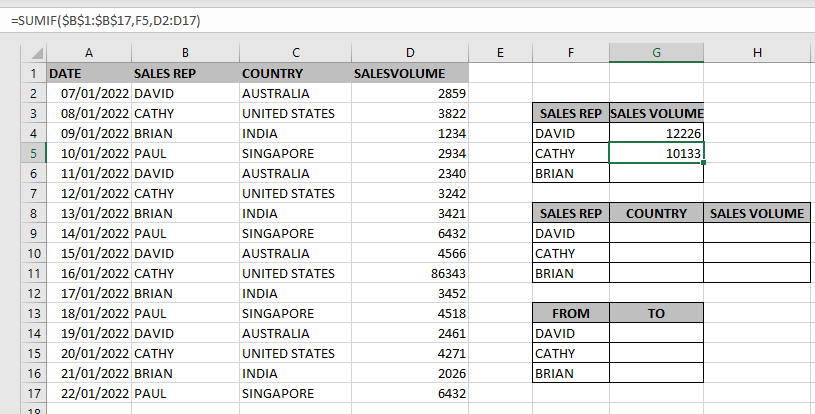Click the DATE header cell
The height and width of the screenshot is (414, 815).
click(89, 73)
